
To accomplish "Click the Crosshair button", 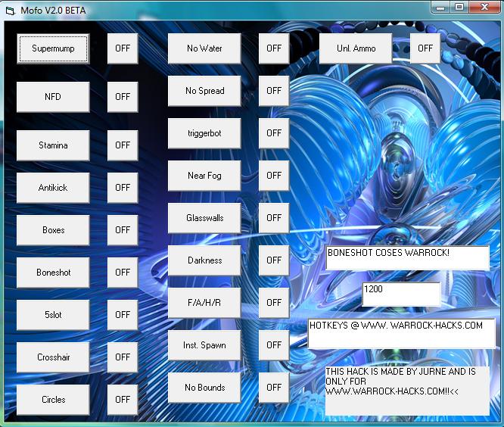I will 53,357.
